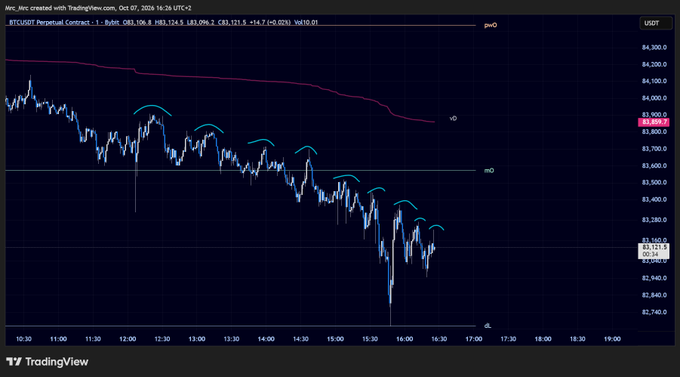Click the Vol 10.01 volume readout
This screenshot has width=680, height=377.
(306, 22)
